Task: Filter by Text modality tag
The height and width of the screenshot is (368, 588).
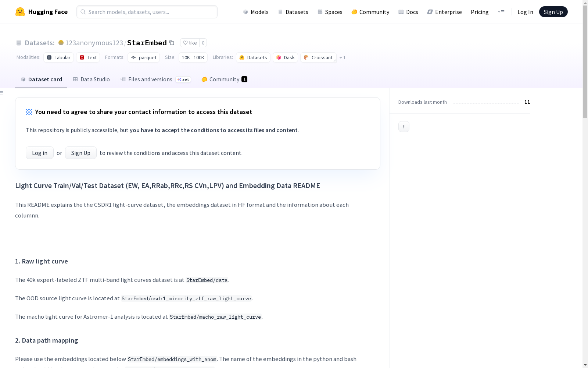Action: [x=88, y=57]
